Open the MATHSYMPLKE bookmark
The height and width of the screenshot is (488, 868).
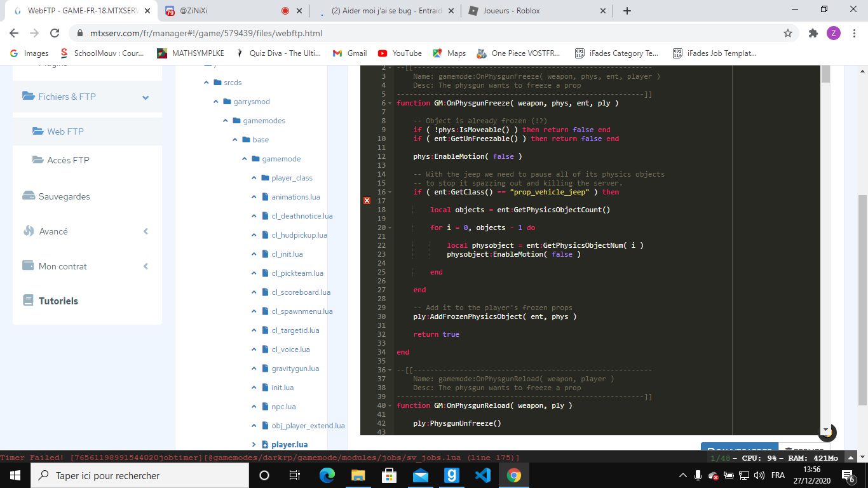click(x=191, y=53)
